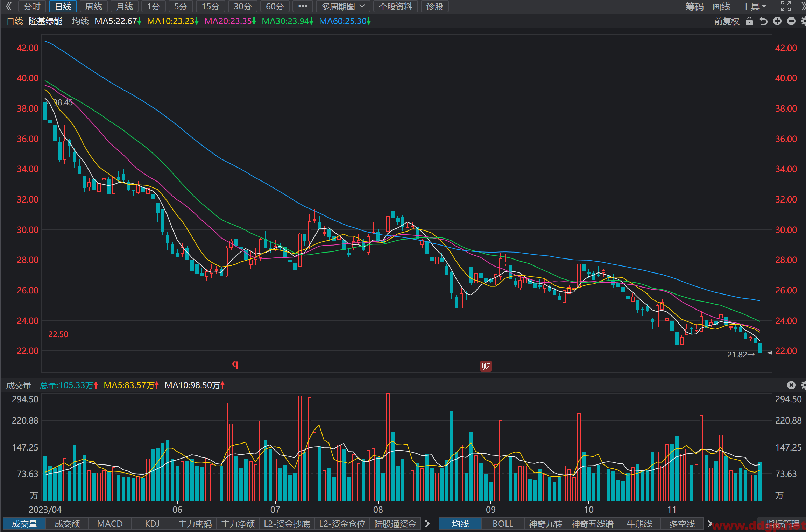Screen dimensions: 806x532
Task: Click the red q marker on chart
Action: point(235,364)
